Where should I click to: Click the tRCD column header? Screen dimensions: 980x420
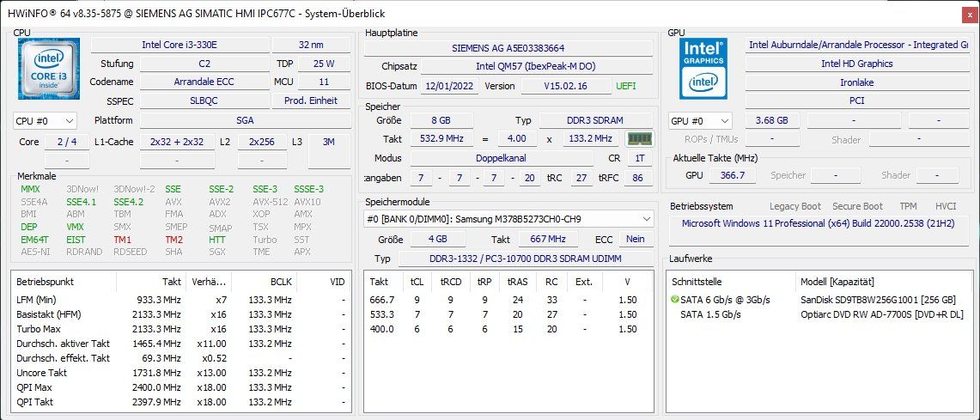[x=451, y=282]
